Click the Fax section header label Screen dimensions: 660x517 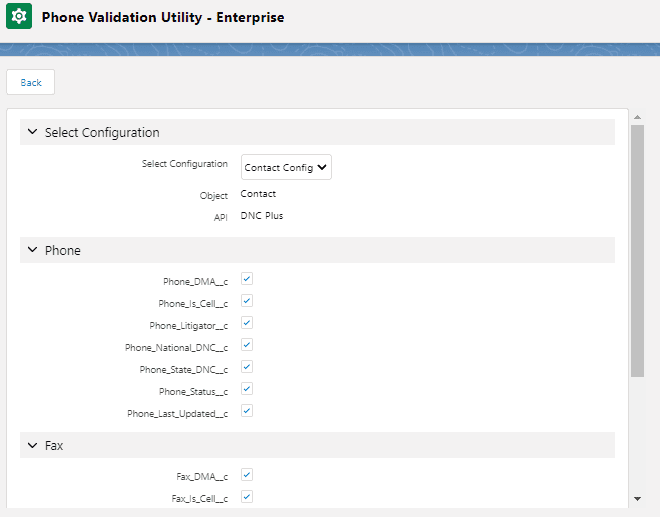coord(54,445)
